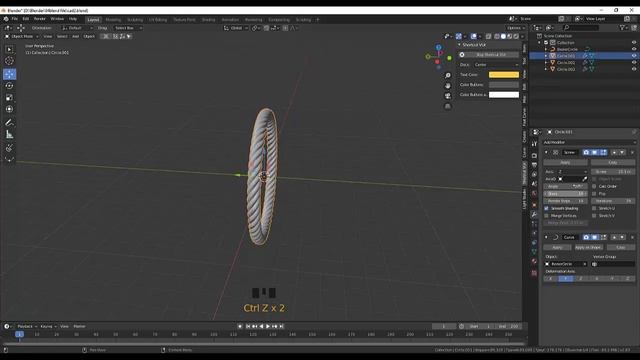Select deformation axis Y button
This screenshot has height=360, width=640.
(x=565, y=278)
